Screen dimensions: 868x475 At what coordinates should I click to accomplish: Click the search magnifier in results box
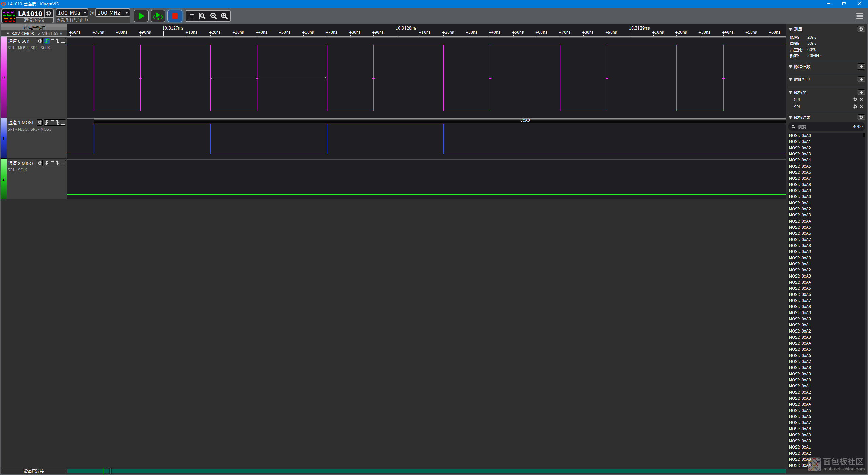coord(793,127)
